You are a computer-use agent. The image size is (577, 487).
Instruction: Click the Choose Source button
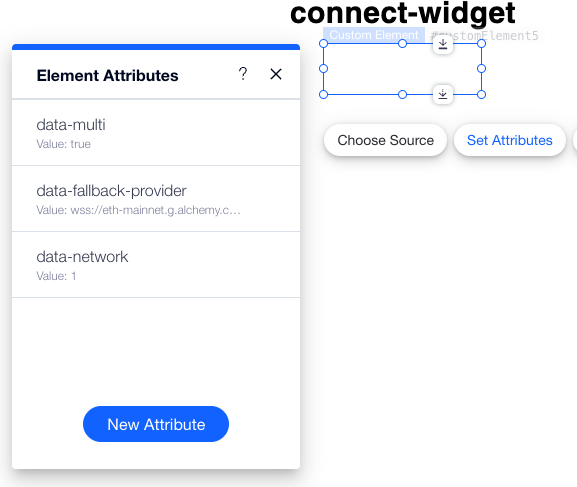(x=385, y=140)
